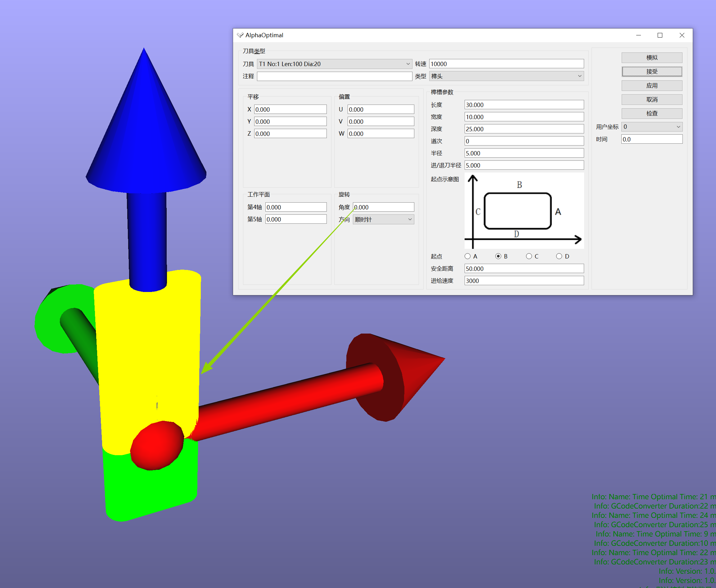Screen dimensions: 716x588
Task: Click the red sphere at axis origin
Action: click(x=157, y=445)
